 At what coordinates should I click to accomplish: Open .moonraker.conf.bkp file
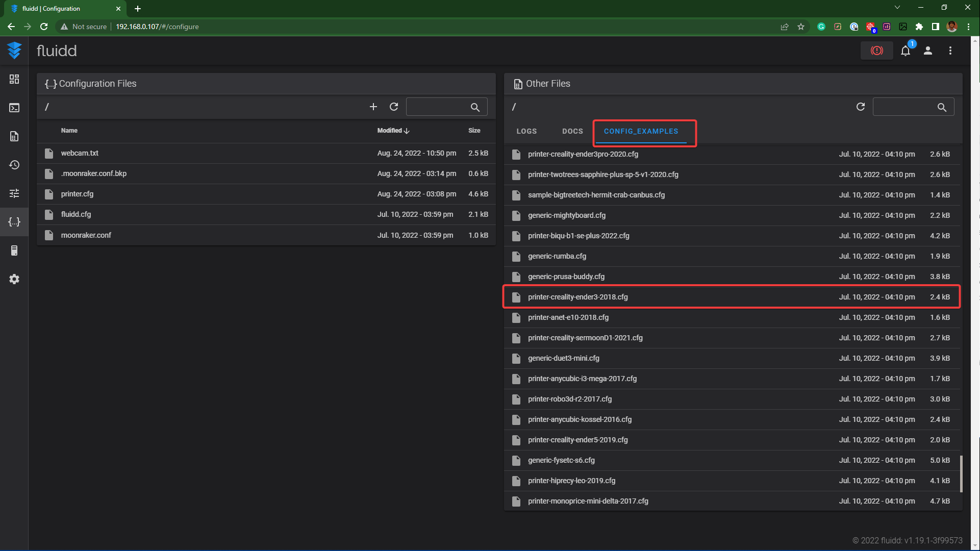(266, 173)
